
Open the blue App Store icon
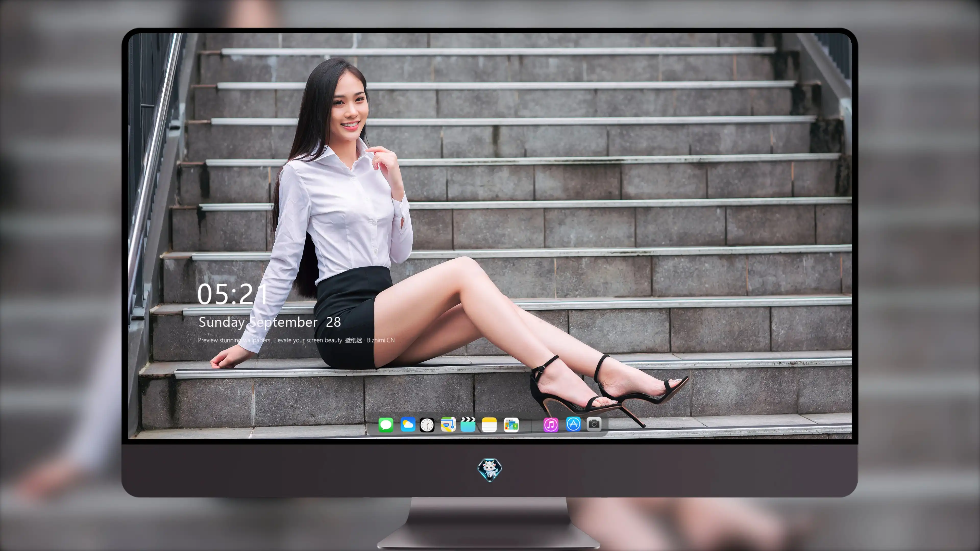coord(573,424)
